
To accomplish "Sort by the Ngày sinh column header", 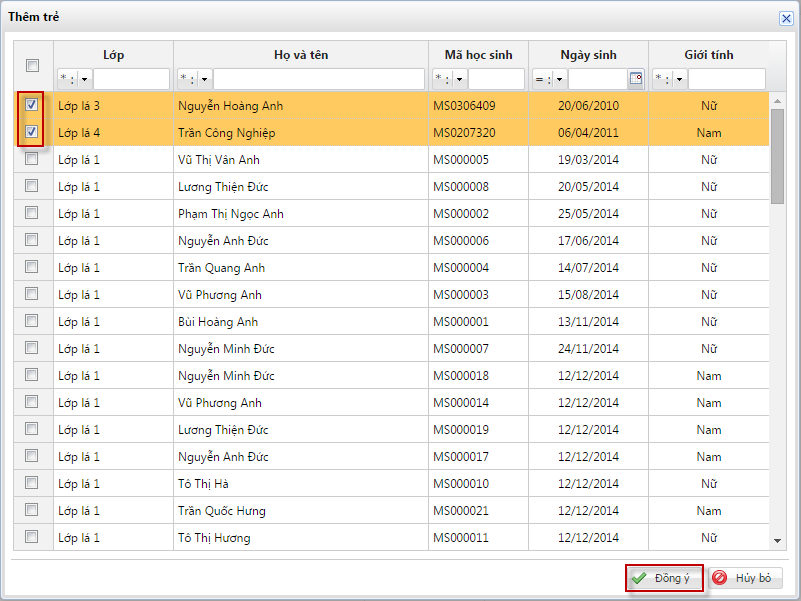I will coord(588,55).
